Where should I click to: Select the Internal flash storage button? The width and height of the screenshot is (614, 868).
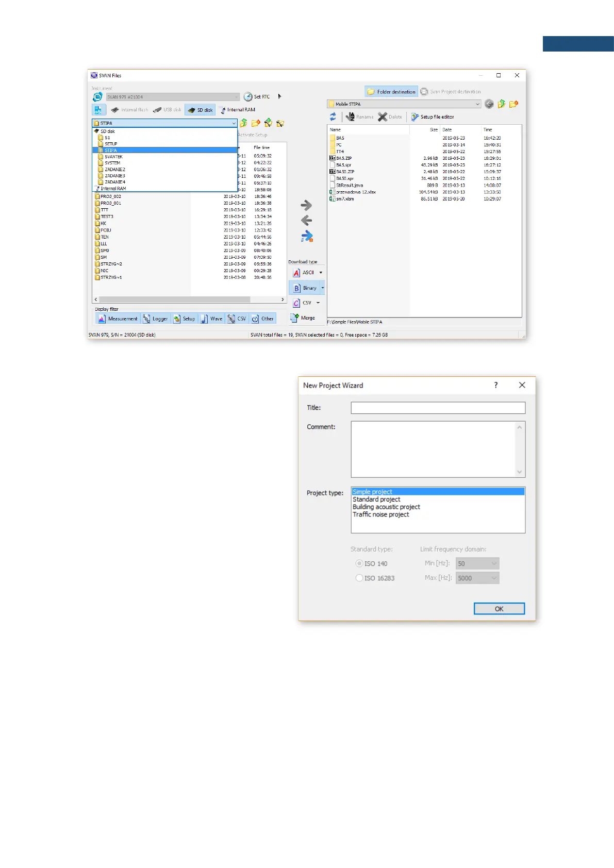tap(129, 110)
